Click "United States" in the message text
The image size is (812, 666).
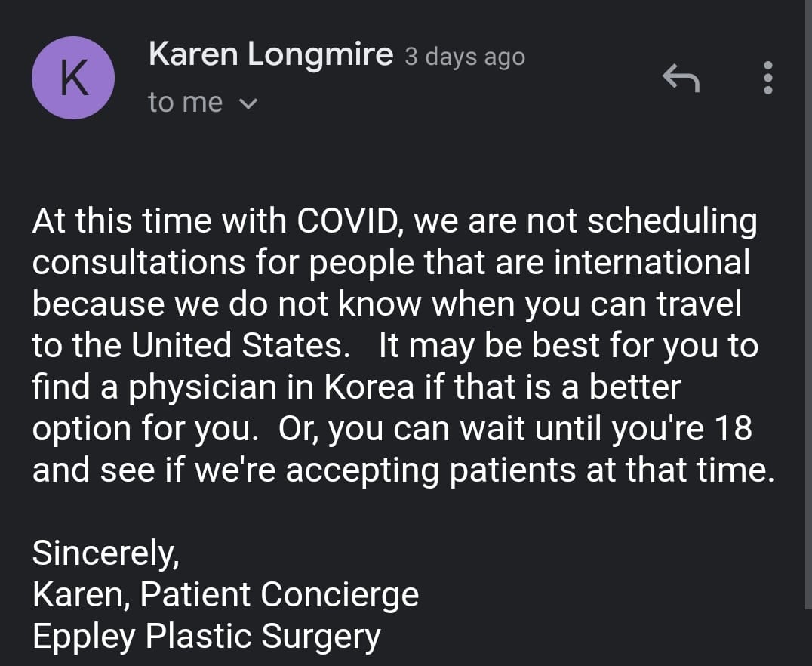pyautogui.click(x=240, y=345)
